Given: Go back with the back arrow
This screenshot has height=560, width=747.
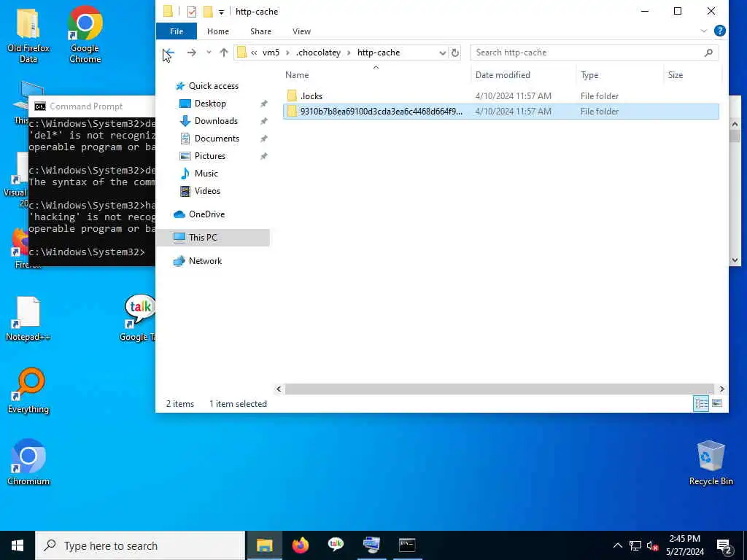Looking at the screenshot, I should (169, 52).
